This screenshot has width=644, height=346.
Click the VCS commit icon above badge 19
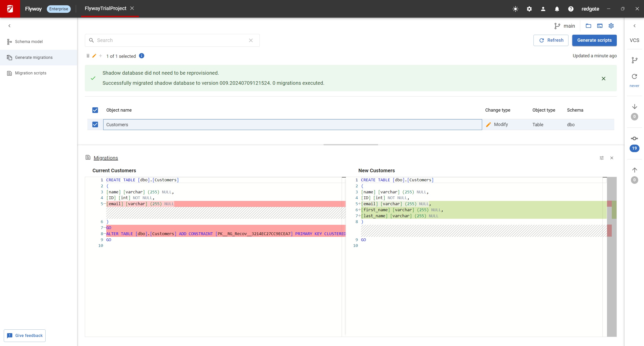click(634, 138)
